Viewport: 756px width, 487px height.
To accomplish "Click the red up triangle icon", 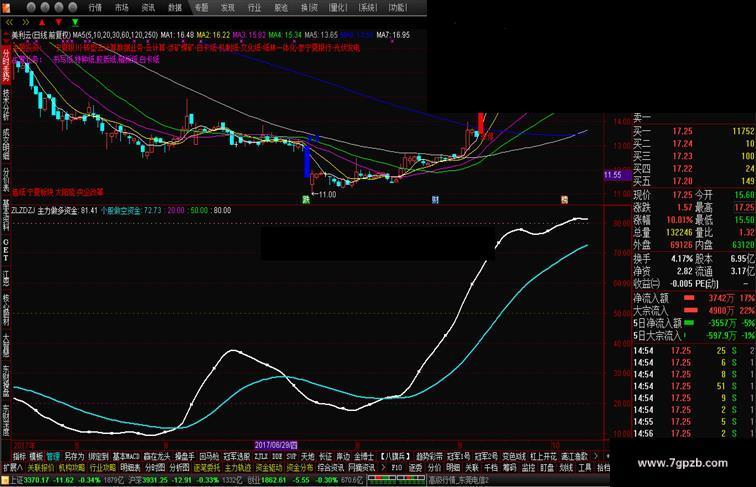I will [x=42, y=22].
